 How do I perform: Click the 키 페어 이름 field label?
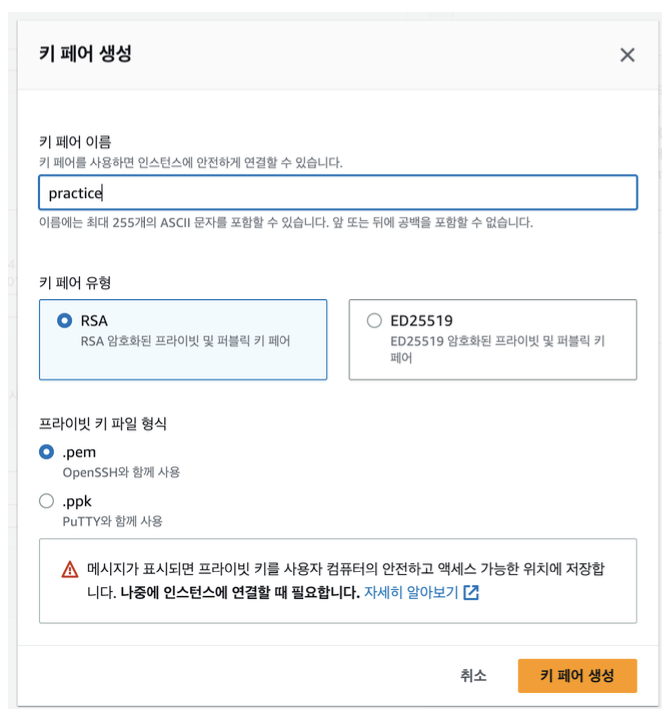tap(75, 142)
